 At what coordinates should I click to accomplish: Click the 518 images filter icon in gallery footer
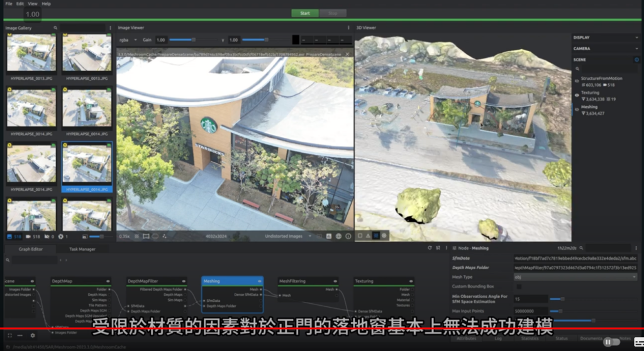click(x=9, y=237)
